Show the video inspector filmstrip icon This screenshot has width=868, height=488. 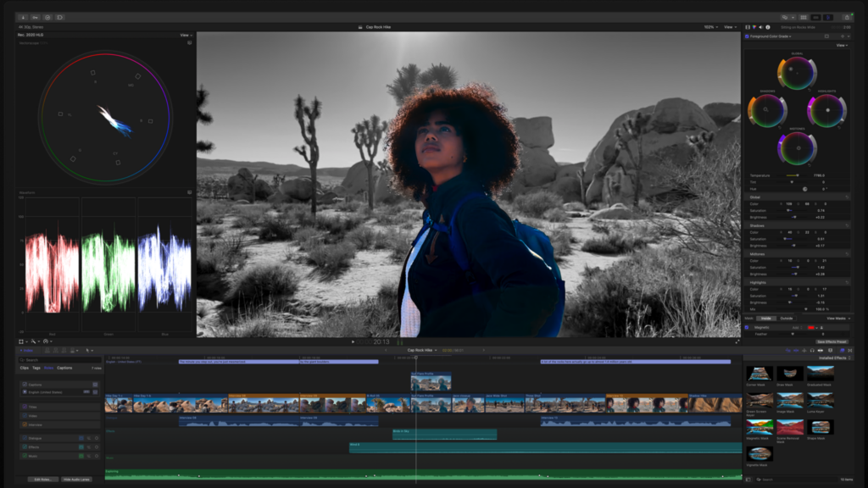748,27
